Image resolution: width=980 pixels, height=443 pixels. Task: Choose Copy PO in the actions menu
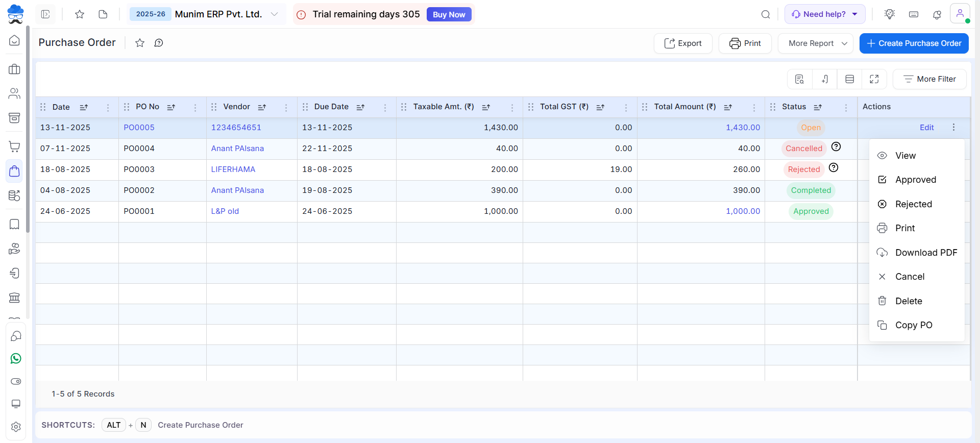pyautogui.click(x=913, y=325)
